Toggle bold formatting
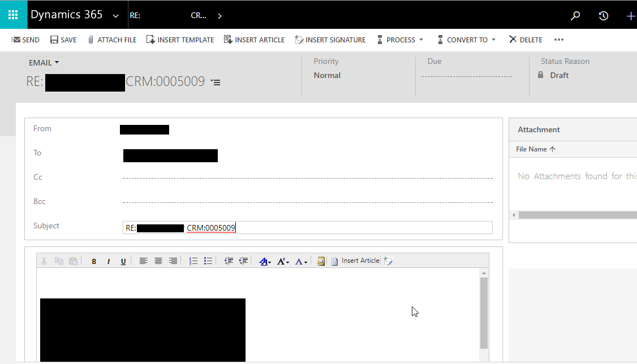 [94, 261]
